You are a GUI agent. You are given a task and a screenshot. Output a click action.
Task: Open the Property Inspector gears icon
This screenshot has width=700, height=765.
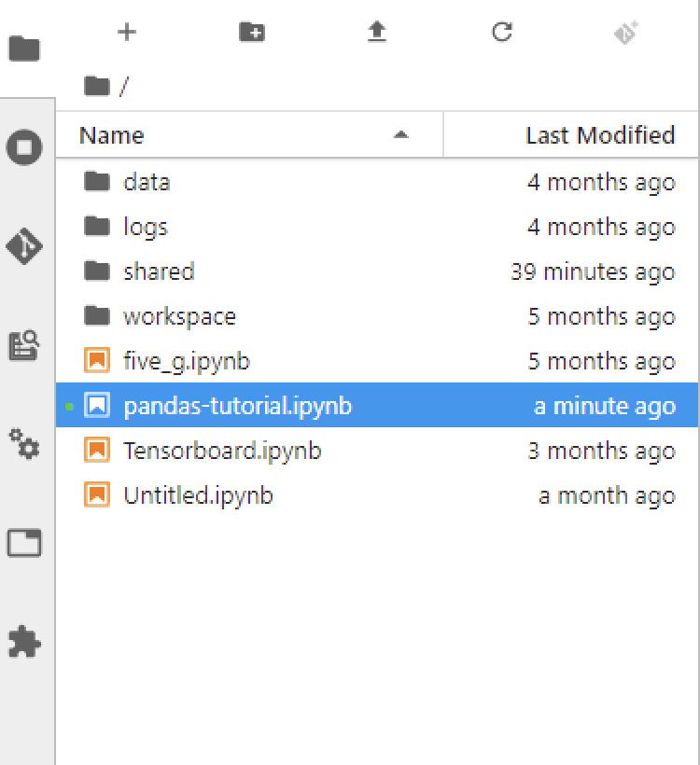pos(24,443)
